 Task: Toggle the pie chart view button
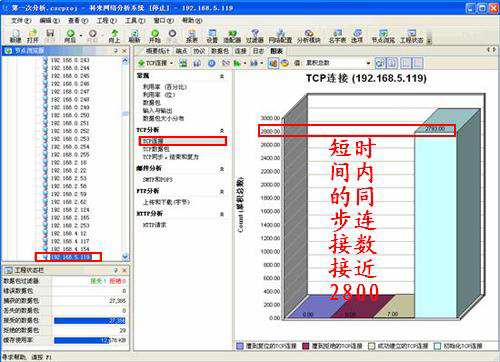point(284,63)
